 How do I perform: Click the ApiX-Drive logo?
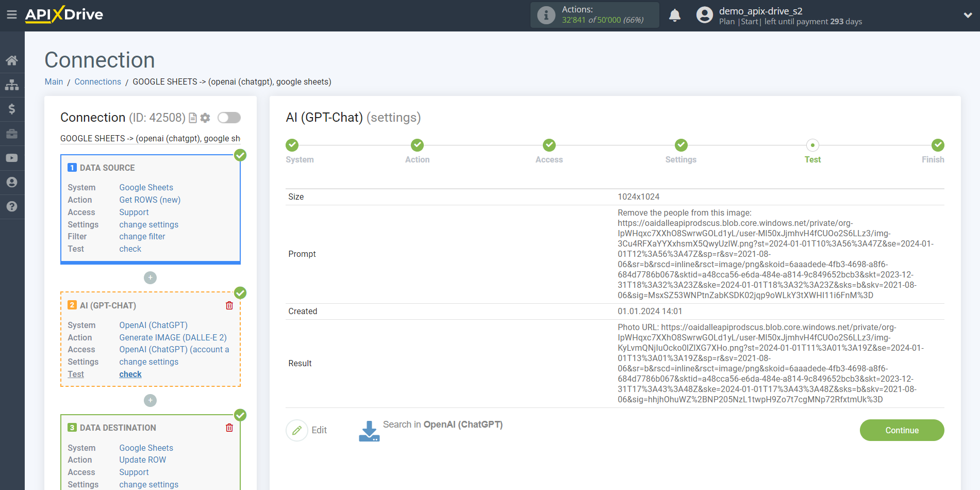tap(64, 14)
